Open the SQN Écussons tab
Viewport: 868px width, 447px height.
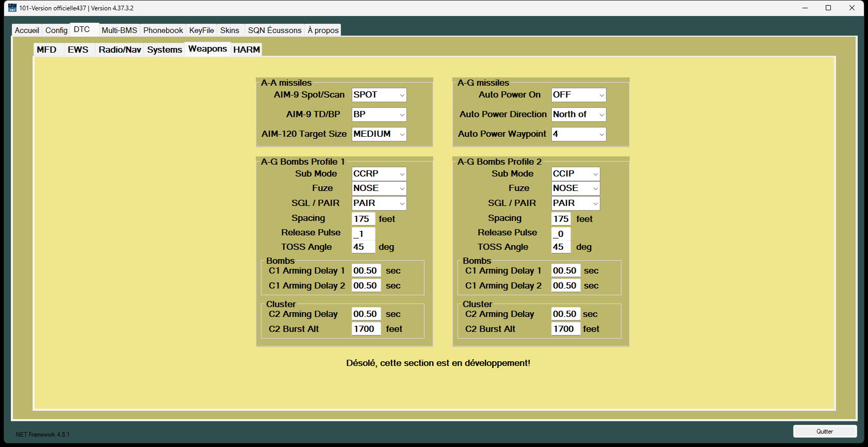[x=275, y=30]
